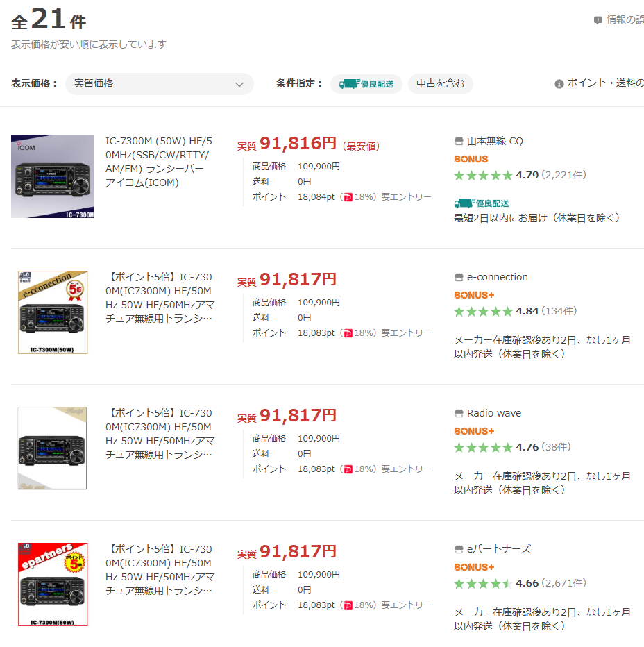Open the Radio wave product thumbnail

tap(52, 448)
